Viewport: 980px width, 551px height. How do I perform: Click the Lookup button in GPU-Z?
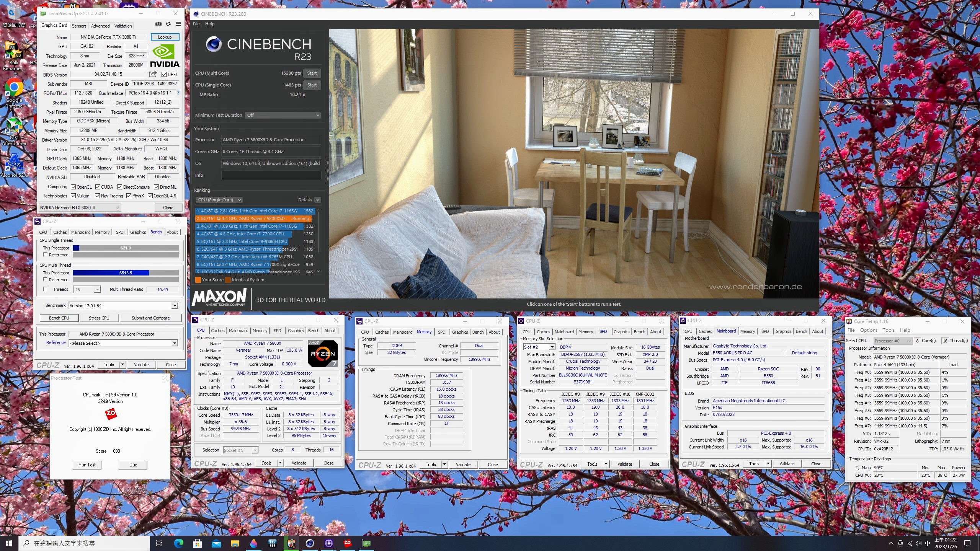click(165, 37)
